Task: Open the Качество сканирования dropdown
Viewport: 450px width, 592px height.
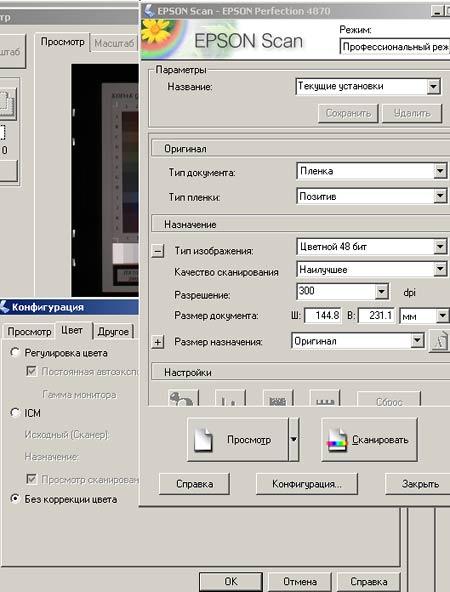Action: click(440, 269)
